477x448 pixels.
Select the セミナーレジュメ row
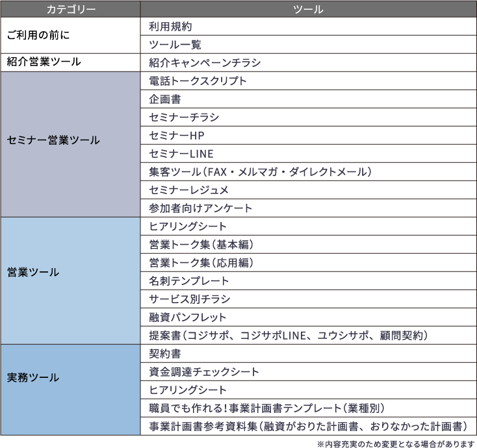309,190
